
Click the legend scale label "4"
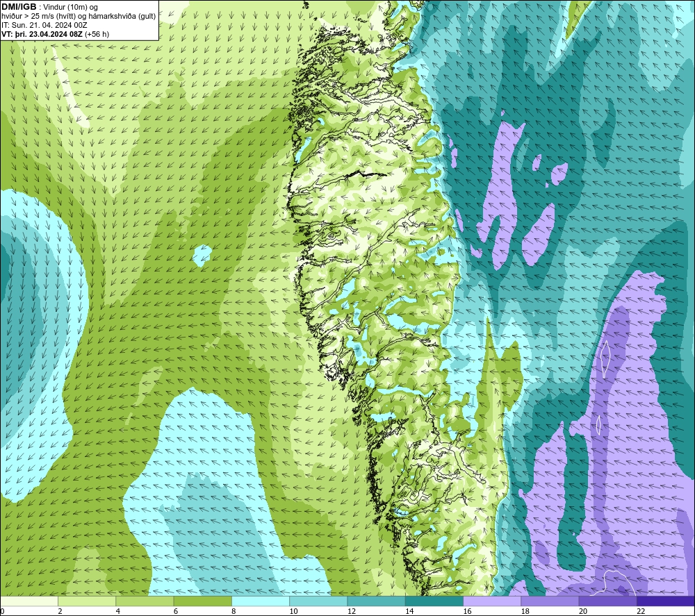(118, 611)
